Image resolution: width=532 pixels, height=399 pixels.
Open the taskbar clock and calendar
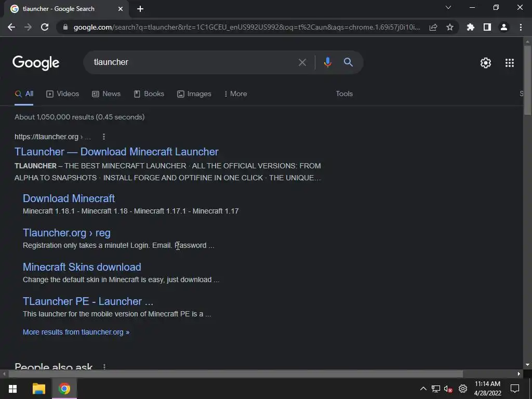[x=487, y=389]
